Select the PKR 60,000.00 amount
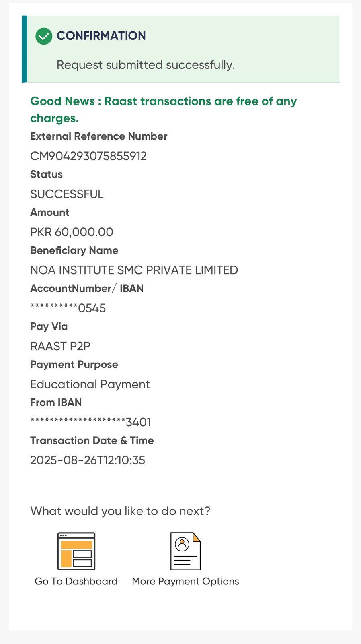 click(x=72, y=232)
